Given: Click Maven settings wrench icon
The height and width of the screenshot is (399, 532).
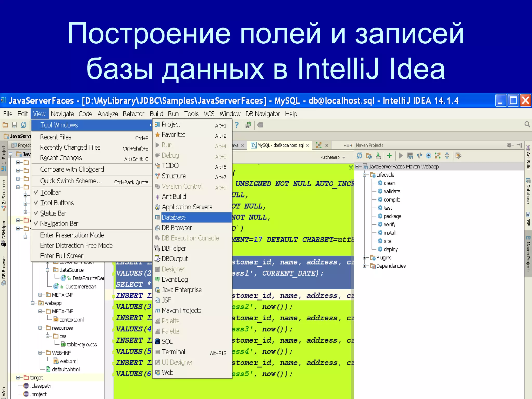Looking at the screenshot, I should (x=458, y=156).
